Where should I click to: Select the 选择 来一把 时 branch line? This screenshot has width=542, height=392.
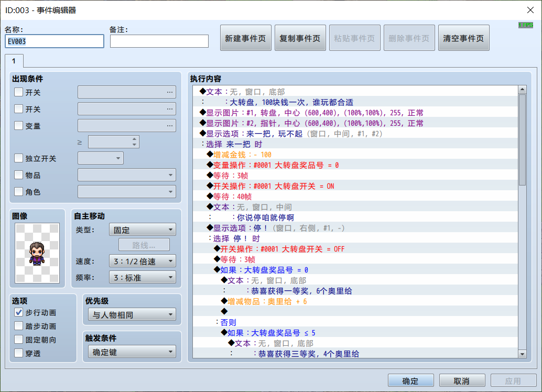(355, 144)
